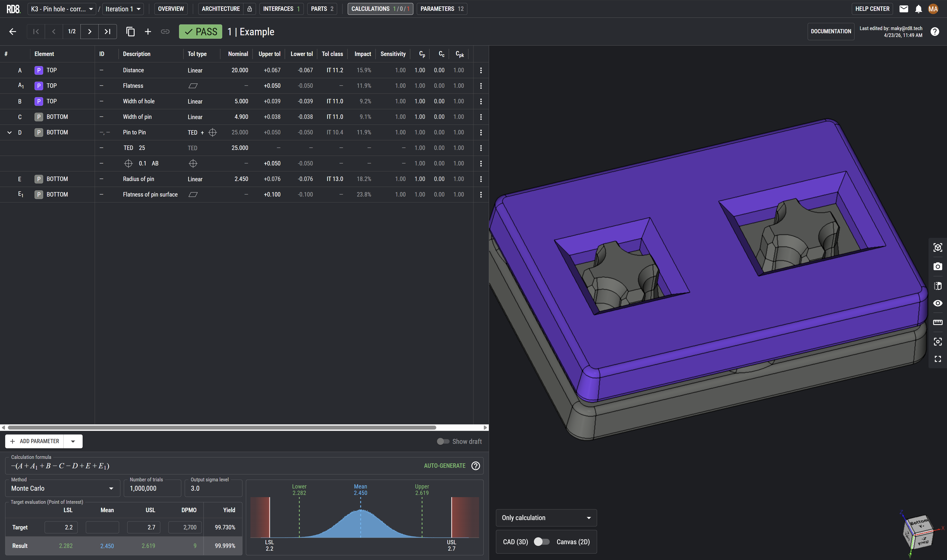Open notifications bell icon
The width and height of the screenshot is (947, 560).
click(918, 9)
